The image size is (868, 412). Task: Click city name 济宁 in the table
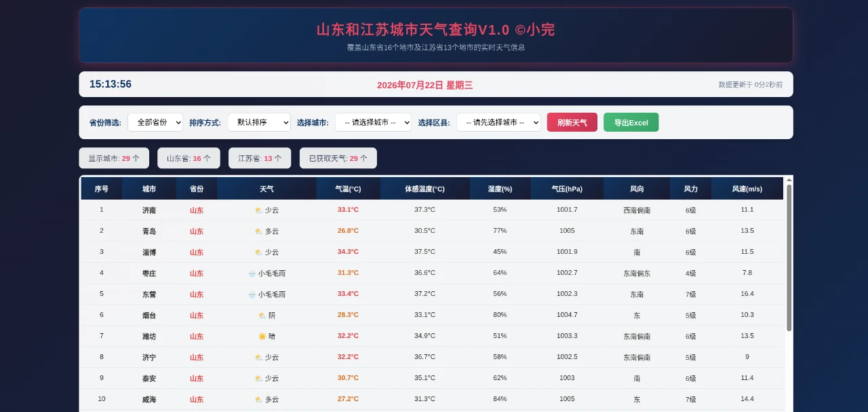pos(149,358)
